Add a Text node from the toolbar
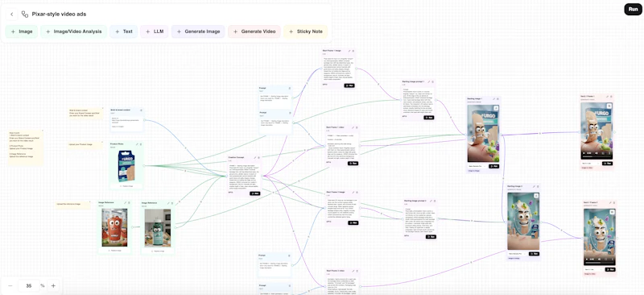Image resolution: width=644 pixels, height=295 pixels. [124, 31]
